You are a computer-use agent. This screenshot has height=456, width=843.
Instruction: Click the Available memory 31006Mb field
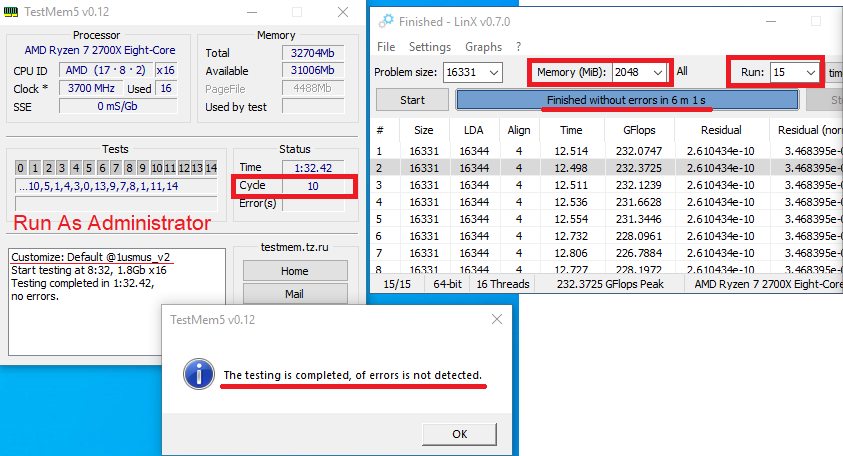click(x=313, y=70)
